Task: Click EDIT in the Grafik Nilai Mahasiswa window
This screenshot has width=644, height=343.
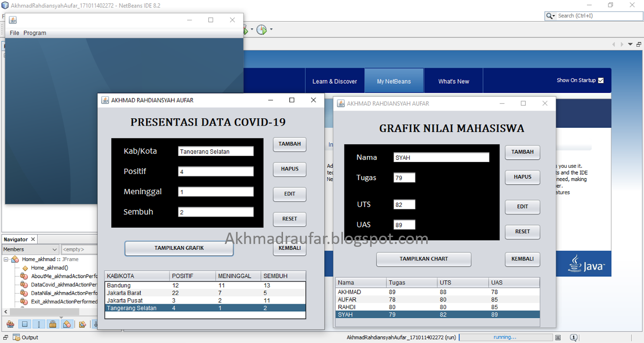Action: point(522,207)
